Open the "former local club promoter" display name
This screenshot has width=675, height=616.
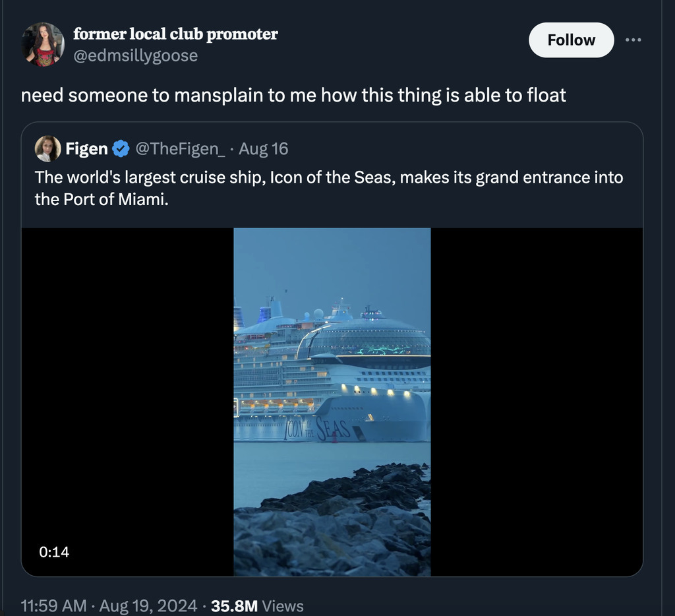tap(175, 34)
